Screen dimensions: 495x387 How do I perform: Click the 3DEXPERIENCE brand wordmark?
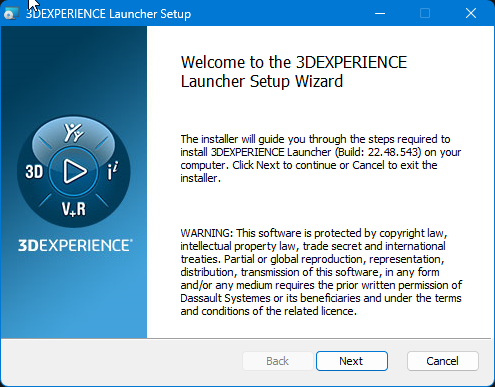click(75, 245)
